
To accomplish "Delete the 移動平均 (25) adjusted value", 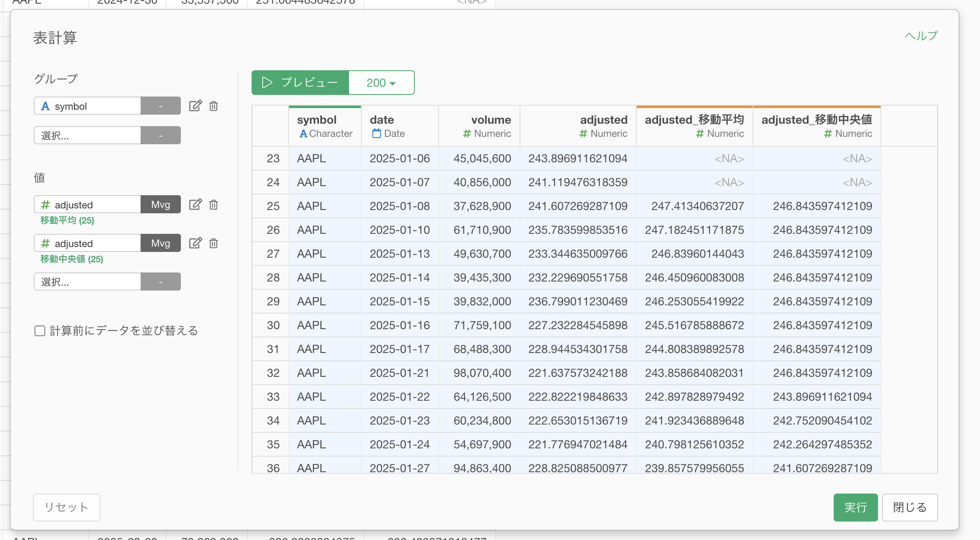I will [x=213, y=205].
